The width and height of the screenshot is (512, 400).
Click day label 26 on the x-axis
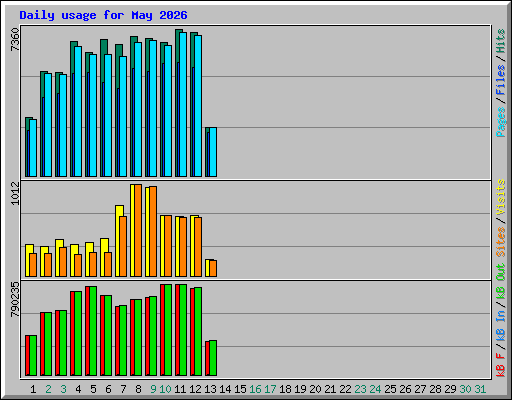[405, 389]
